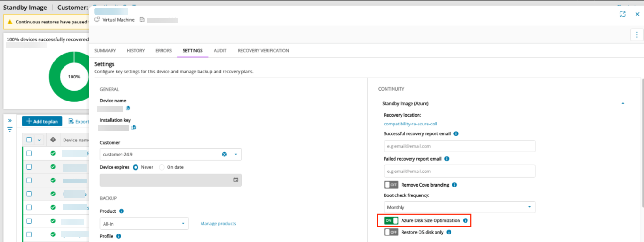
Task: Open the three-dot actions menu
Action: coord(636,34)
